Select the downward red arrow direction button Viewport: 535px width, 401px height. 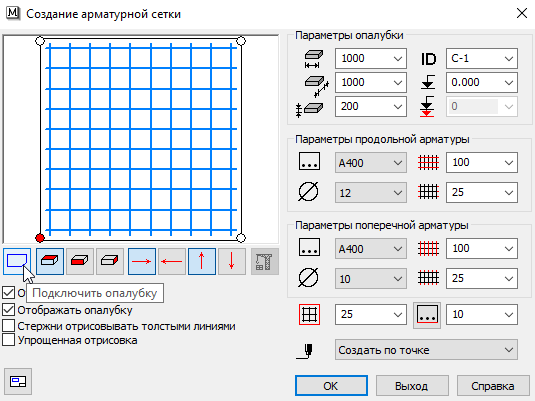232,261
